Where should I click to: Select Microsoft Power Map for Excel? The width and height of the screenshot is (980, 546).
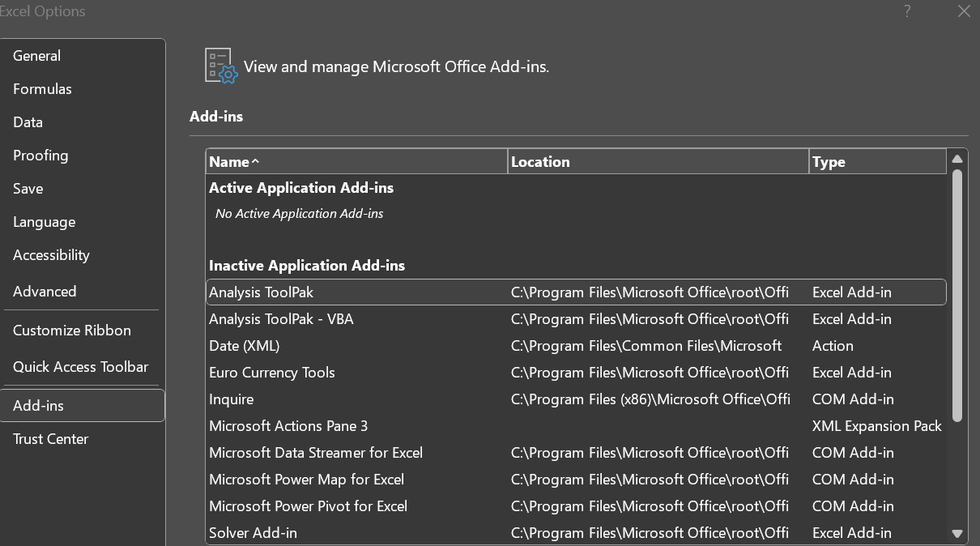[576, 480]
